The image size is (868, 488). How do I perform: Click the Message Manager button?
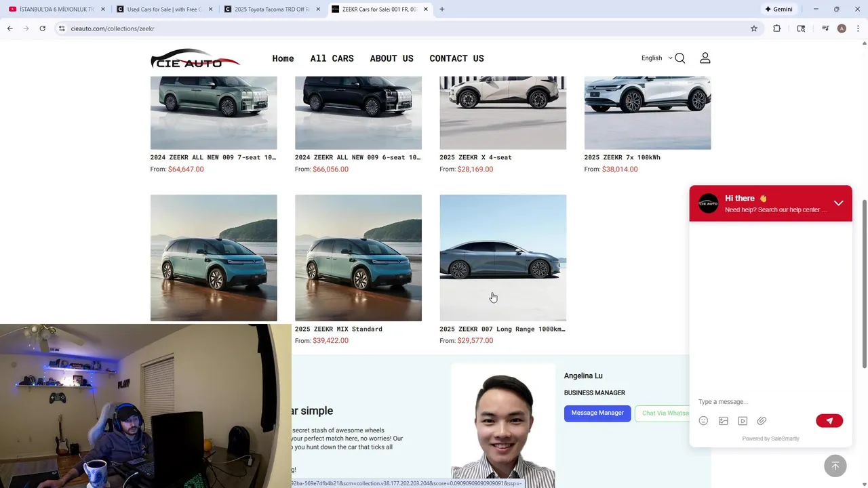click(x=597, y=413)
